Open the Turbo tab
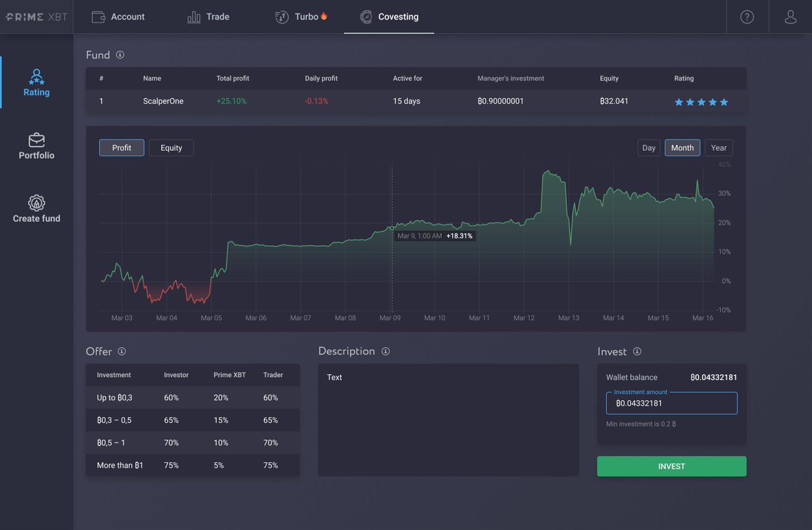 (x=300, y=17)
